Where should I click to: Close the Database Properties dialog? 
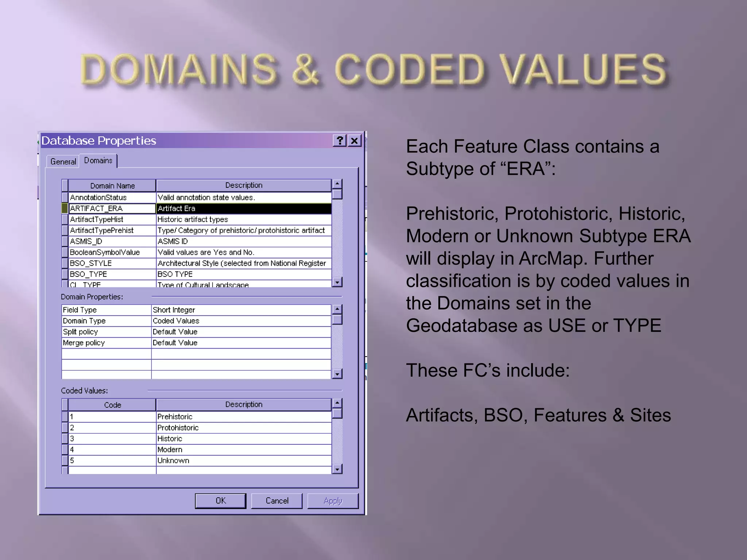[354, 140]
